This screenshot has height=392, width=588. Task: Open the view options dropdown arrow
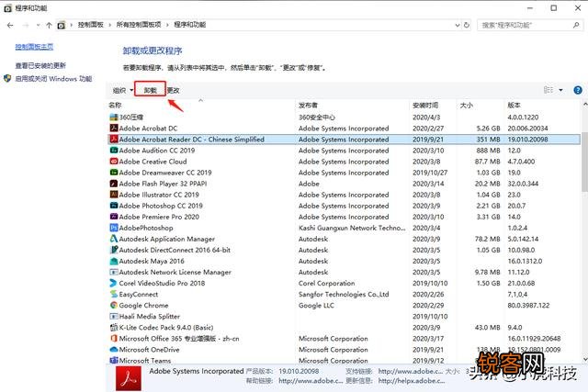pyautogui.click(x=561, y=90)
